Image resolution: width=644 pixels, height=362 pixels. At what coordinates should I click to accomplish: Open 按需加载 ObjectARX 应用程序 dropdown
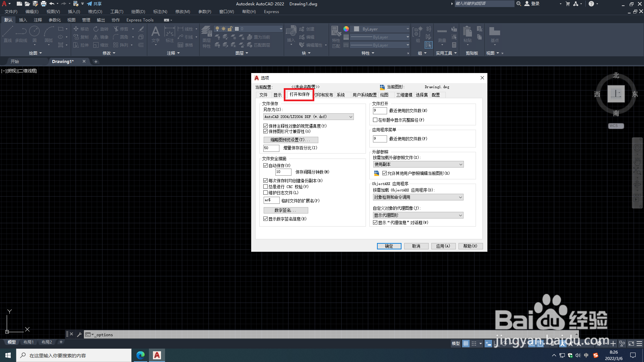[418, 197]
